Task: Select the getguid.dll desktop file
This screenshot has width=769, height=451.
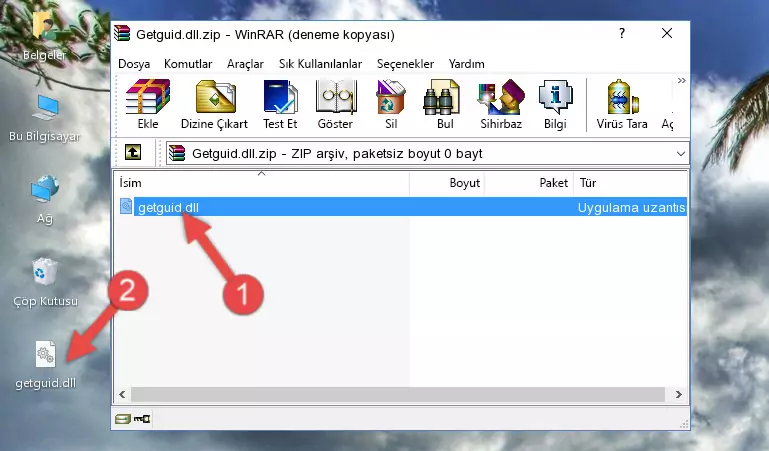Action: [46, 365]
